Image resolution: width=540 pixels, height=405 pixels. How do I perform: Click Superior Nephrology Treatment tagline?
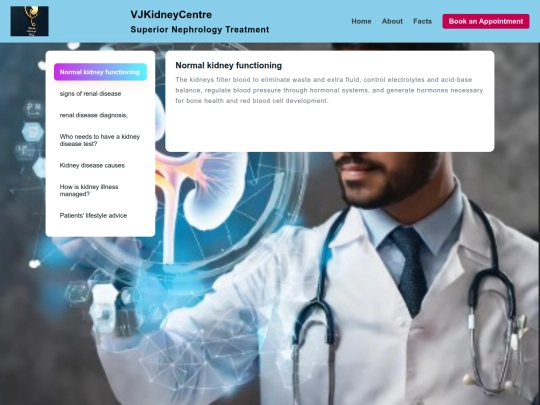[200, 30]
